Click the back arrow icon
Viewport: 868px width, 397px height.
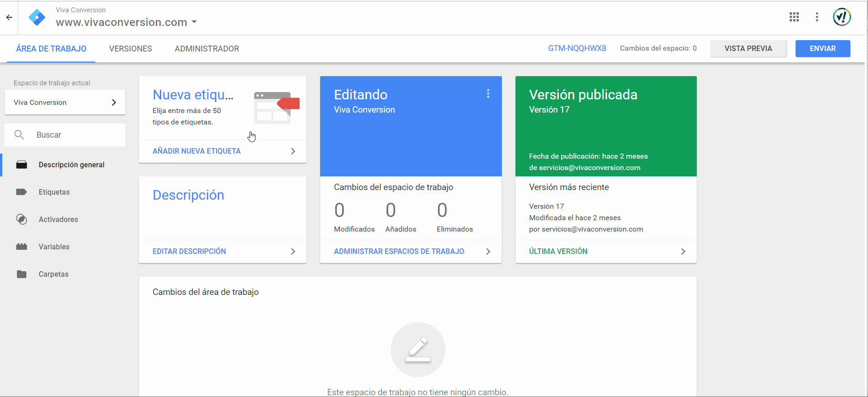pyautogui.click(x=9, y=17)
